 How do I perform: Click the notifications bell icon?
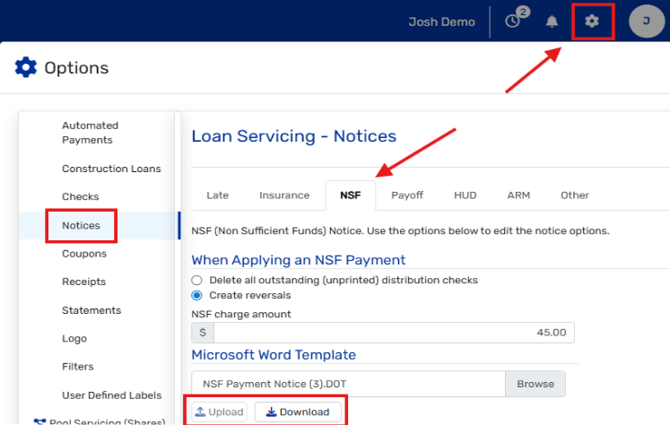[552, 21]
